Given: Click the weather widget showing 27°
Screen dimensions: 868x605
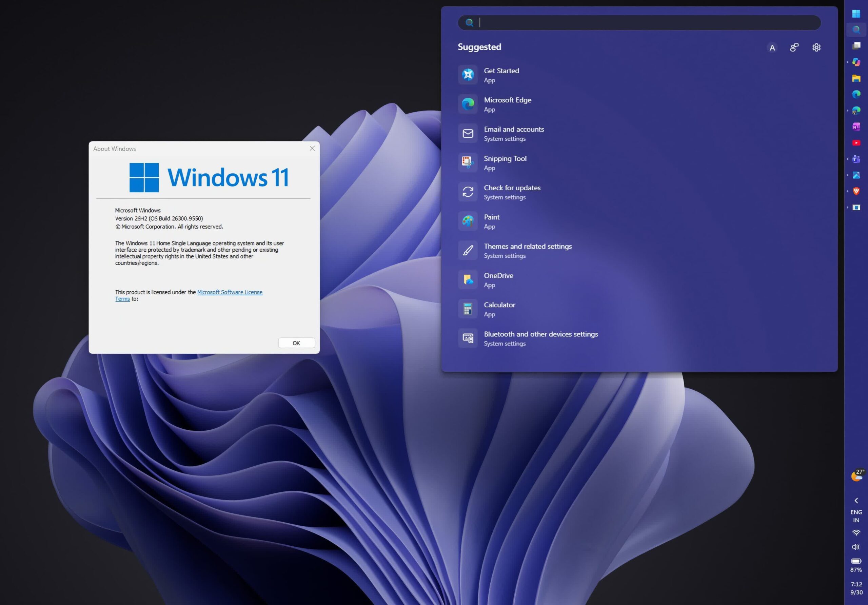Looking at the screenshot, I should (857, 475).
